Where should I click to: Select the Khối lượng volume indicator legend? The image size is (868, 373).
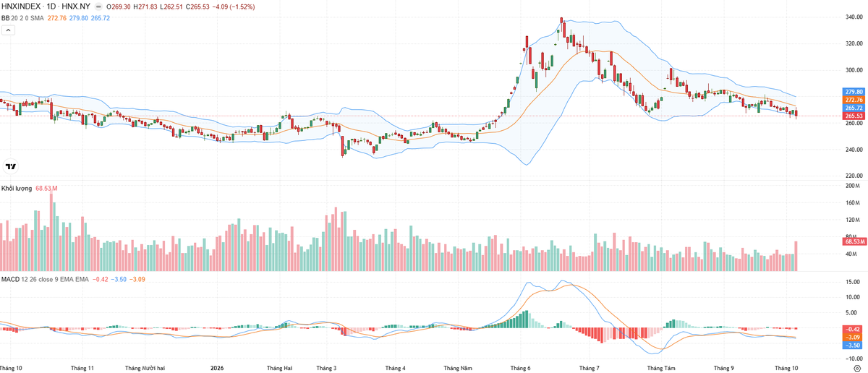pos(17,188)
